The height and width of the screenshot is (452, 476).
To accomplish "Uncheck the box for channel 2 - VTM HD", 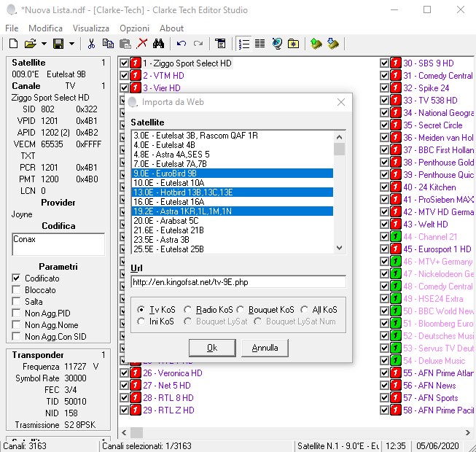I will tap(124, 75).
